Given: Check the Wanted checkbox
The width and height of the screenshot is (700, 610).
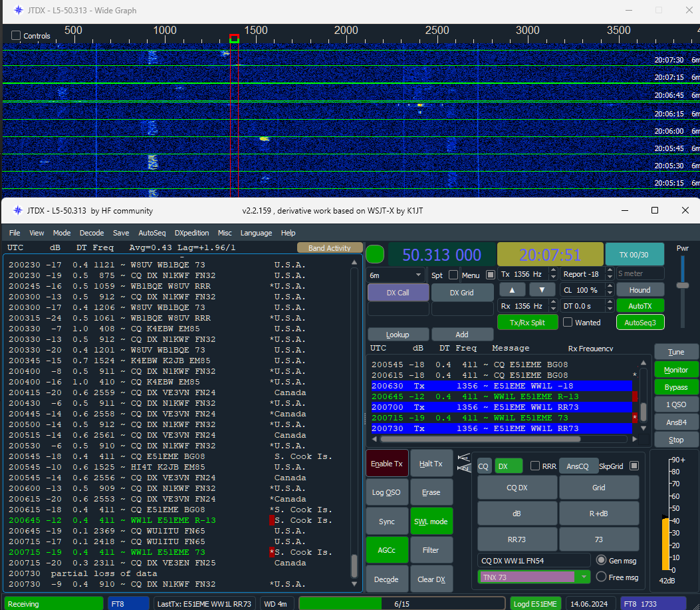Looking at the screenshot, I should pos(568,322).
